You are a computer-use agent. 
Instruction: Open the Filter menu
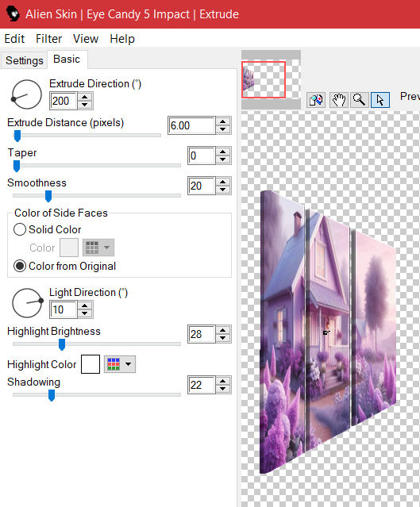click(x=49, y=39)
